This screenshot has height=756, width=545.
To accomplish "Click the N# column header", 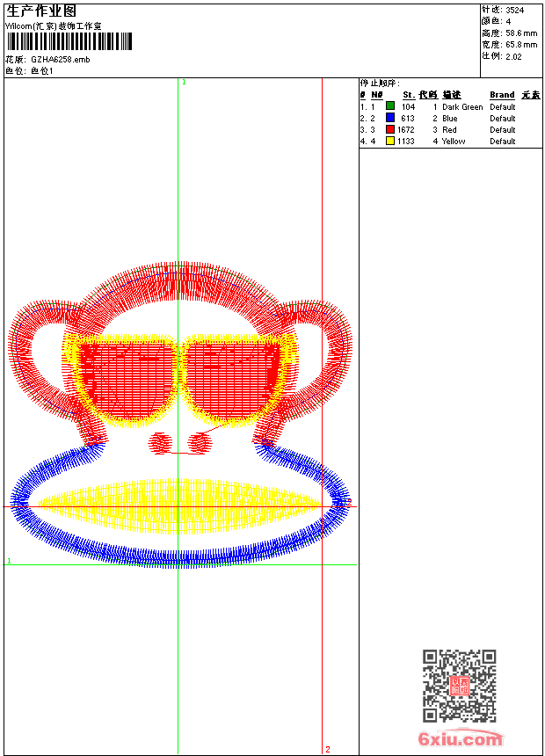I will pos(377,95).
